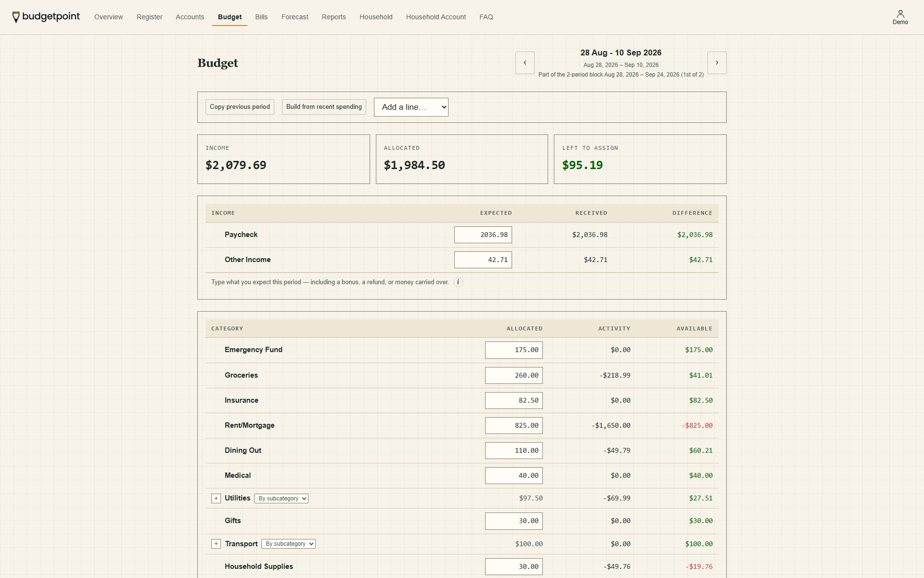Edit Insurance allocated amount field
This screenshot has width=924, height=578.
(513, 400)
